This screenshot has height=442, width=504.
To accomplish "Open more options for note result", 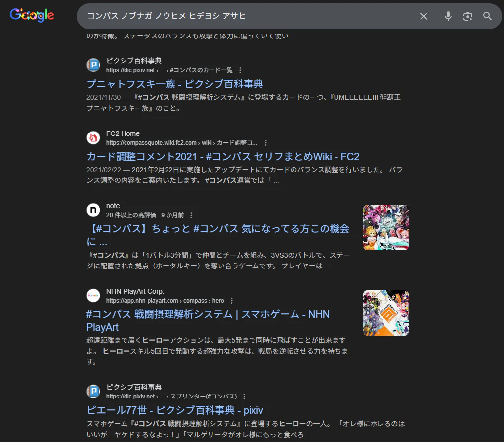I will [191, 215].
